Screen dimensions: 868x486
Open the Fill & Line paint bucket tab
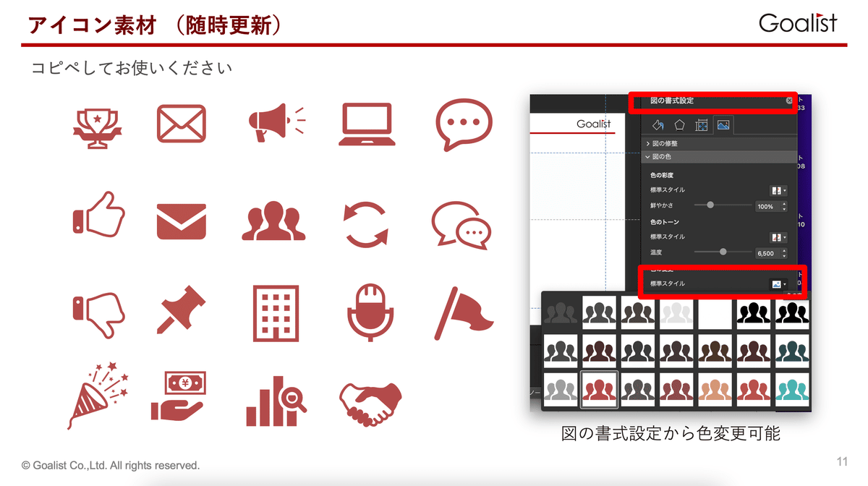[658, 124]
